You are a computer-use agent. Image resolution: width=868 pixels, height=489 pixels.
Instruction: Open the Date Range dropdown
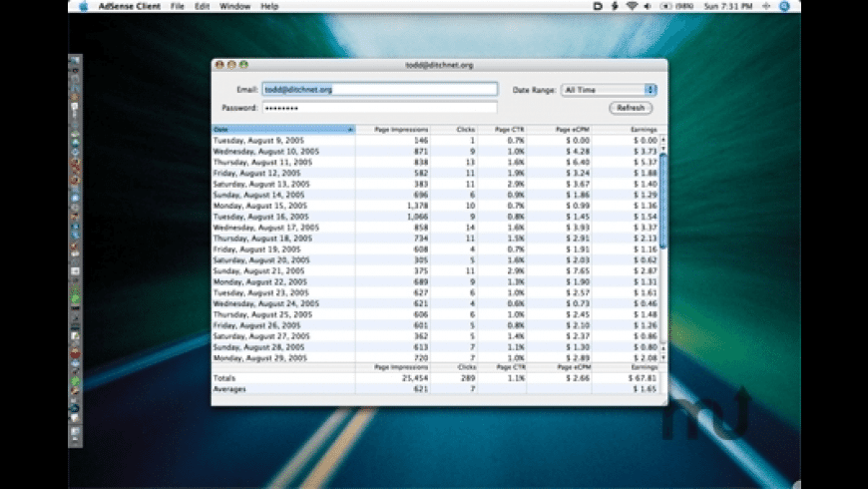[x=608, y=90]
